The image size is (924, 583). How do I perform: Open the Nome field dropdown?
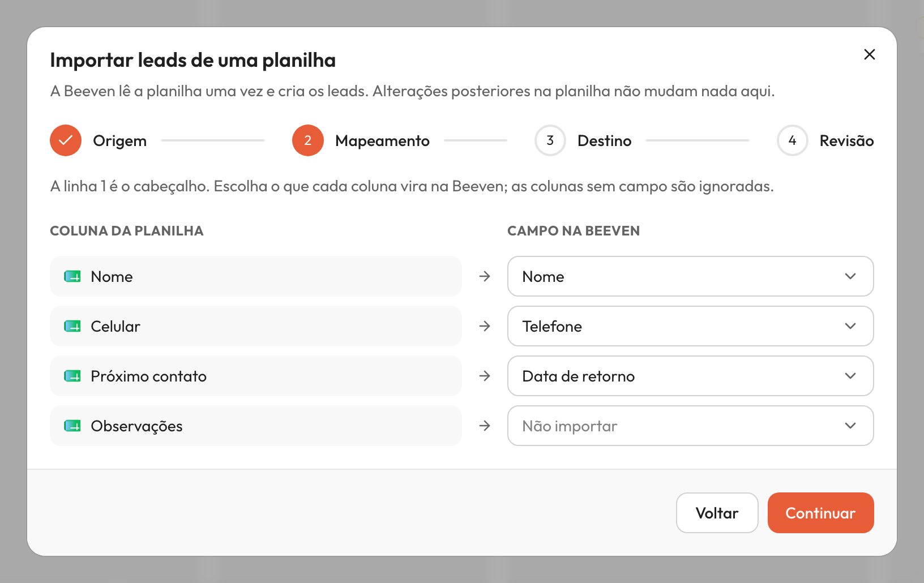[x=690, y=276]
